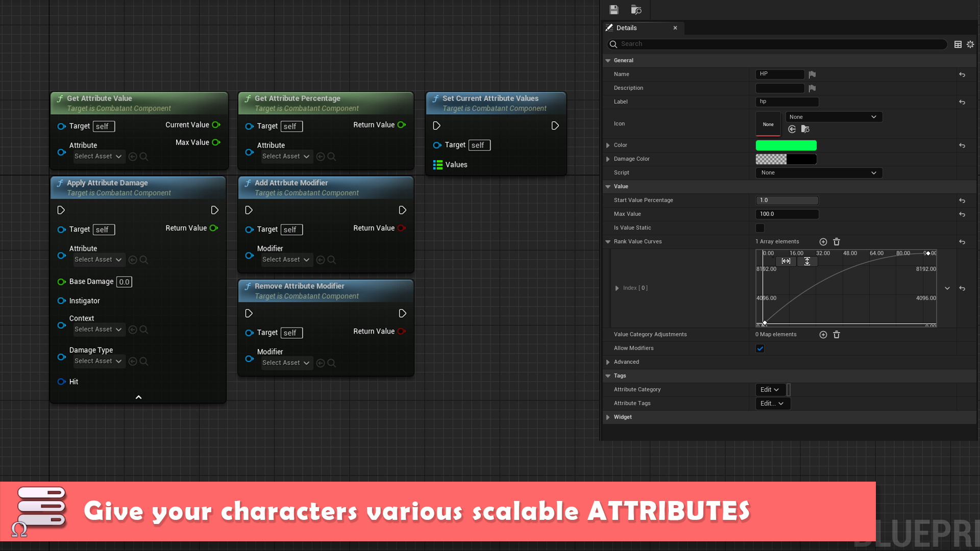Click the Name field containing HP

click(780, 74)
